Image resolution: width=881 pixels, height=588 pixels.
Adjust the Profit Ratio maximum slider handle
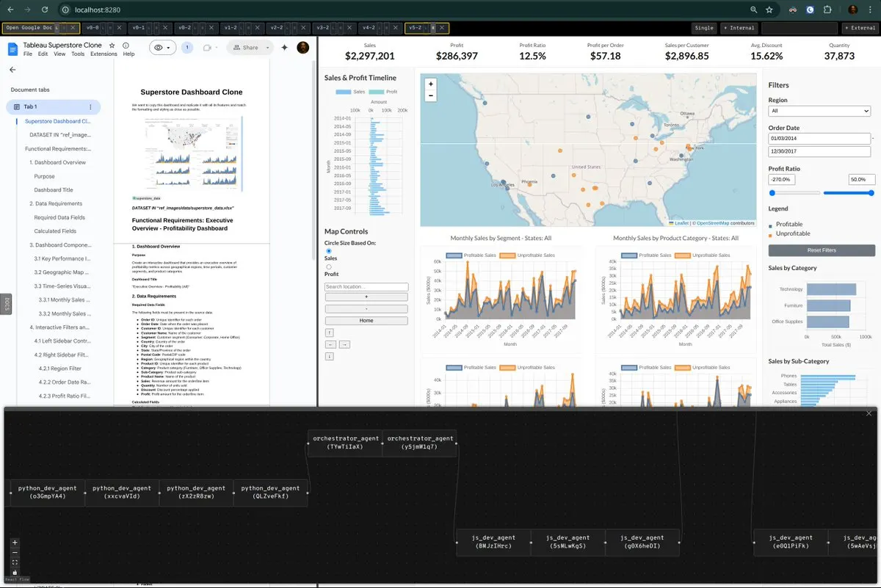point(871,193)
